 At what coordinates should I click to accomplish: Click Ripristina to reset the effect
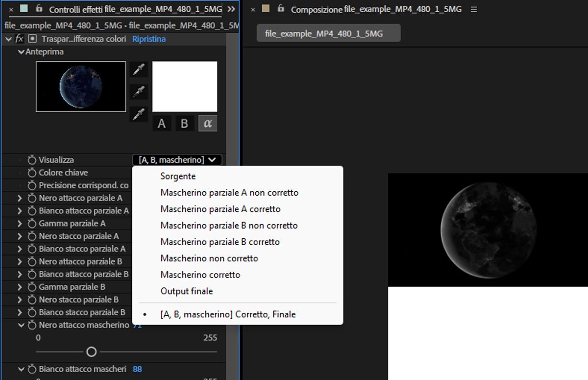(x=149, y=39)
